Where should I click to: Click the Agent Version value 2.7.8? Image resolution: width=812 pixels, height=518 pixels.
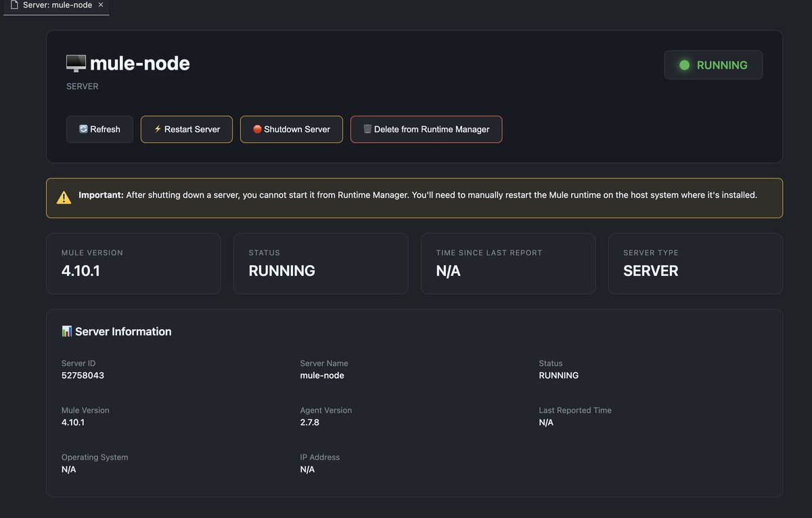click(x=310, y=422)
